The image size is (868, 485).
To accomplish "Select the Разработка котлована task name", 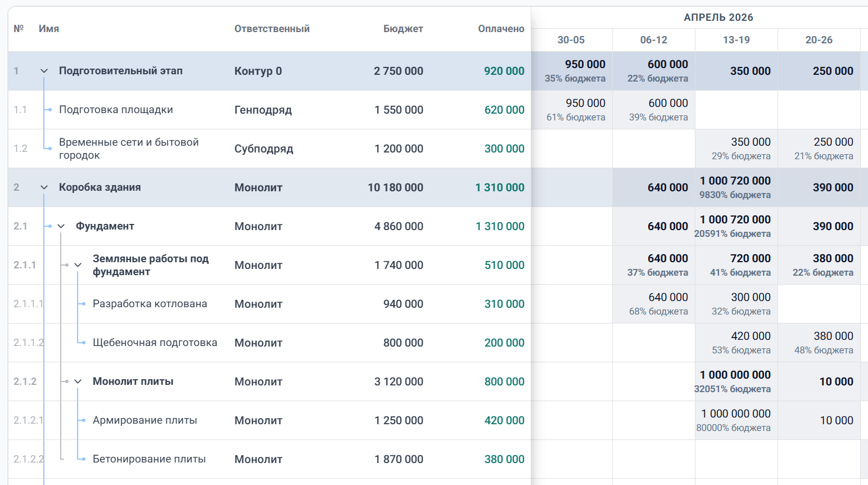I will 150,304.
